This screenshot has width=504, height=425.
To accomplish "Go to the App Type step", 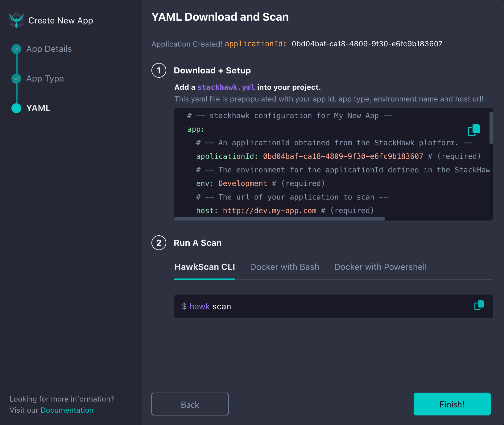I will point(45,79).
